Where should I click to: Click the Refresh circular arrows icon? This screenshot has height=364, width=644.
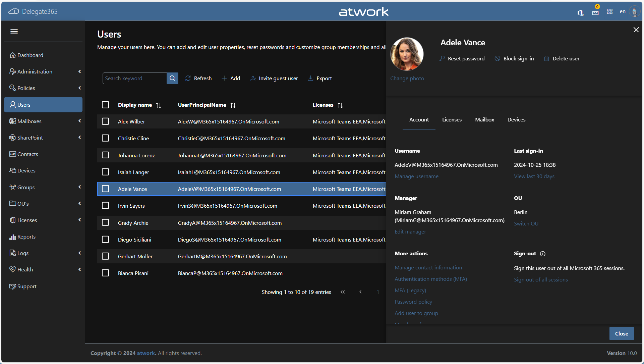[x=188, y=78]
